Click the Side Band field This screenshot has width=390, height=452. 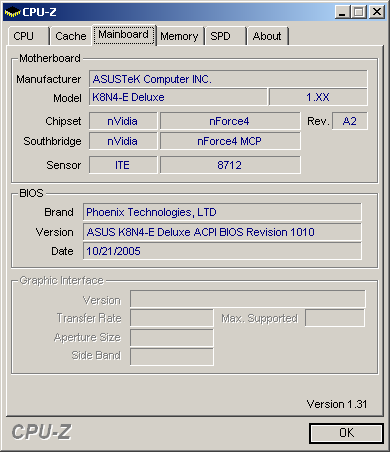172,357
